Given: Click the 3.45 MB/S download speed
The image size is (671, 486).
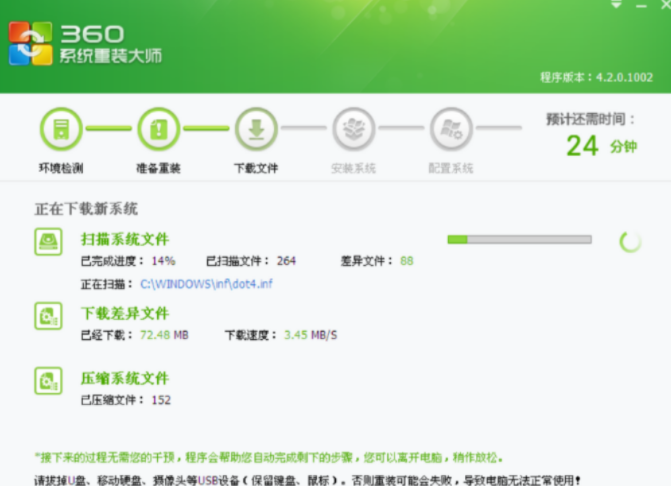Looking at the screenshot, I should (311, 335).
